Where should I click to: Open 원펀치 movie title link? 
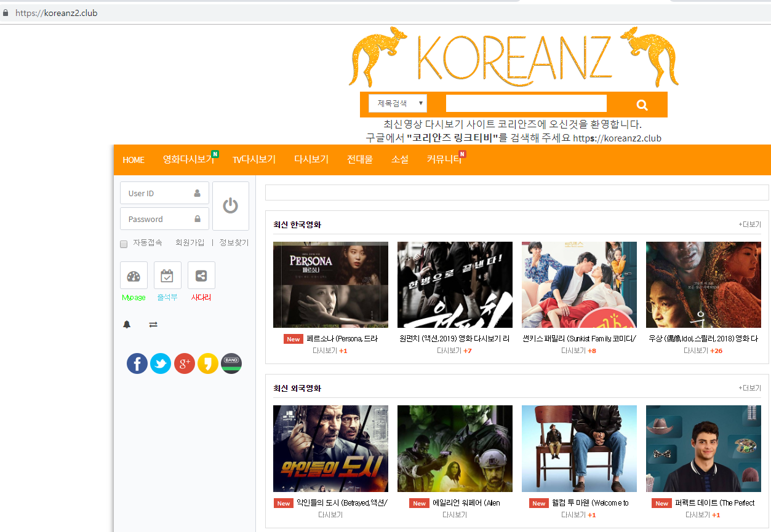coord(455,339)
